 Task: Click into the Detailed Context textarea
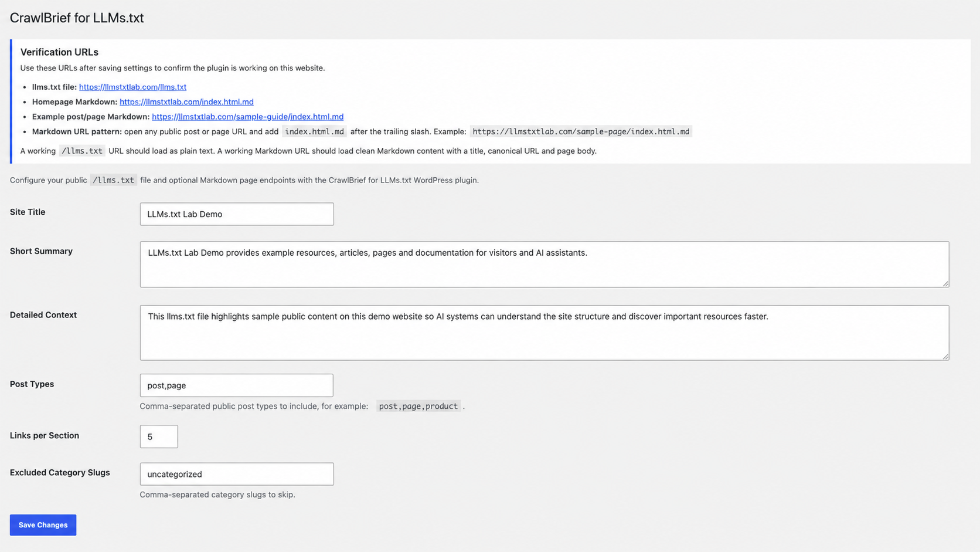click(545, 333)
